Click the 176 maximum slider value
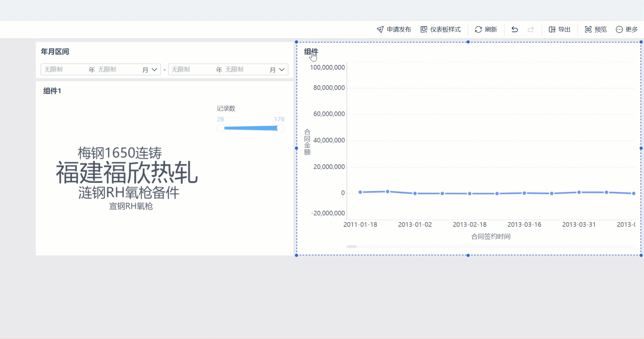Image resolution: width=644 pixels, height=339 pixels. click(x=279, y=119)
